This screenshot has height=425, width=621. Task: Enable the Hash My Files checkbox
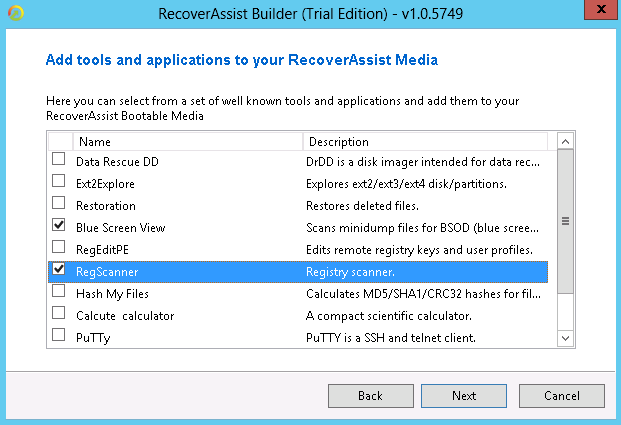click(59, 292)
